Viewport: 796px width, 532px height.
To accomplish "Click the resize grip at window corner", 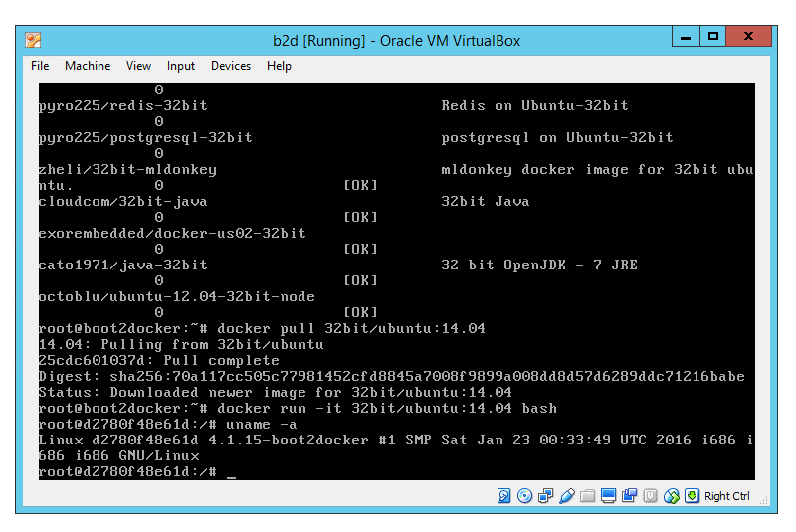I will click(763, 500).
